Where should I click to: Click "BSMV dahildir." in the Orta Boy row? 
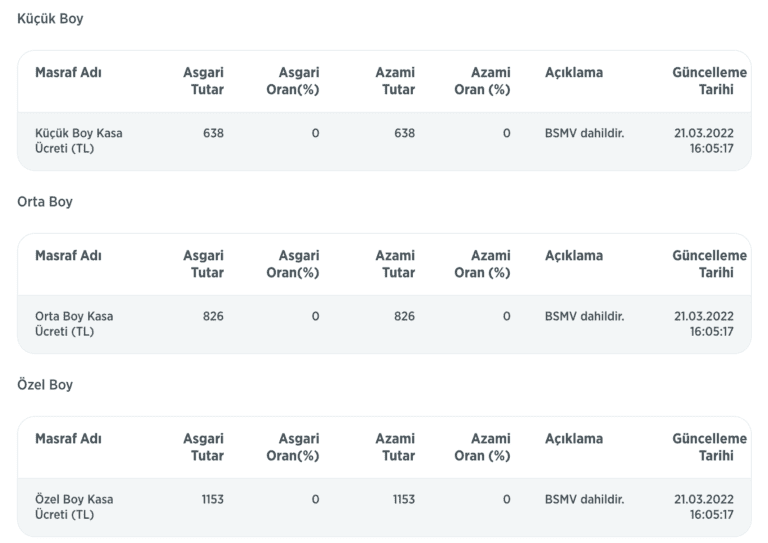click(584, 316)
